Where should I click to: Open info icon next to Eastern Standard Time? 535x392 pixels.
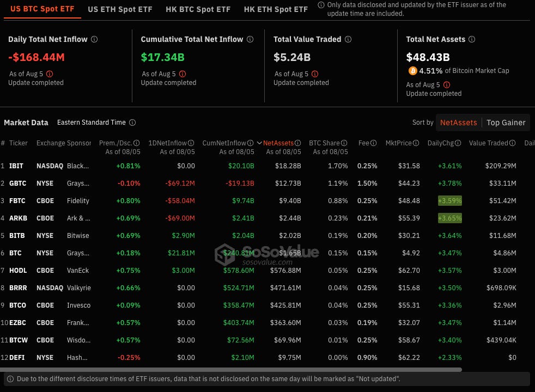[132, 122]
